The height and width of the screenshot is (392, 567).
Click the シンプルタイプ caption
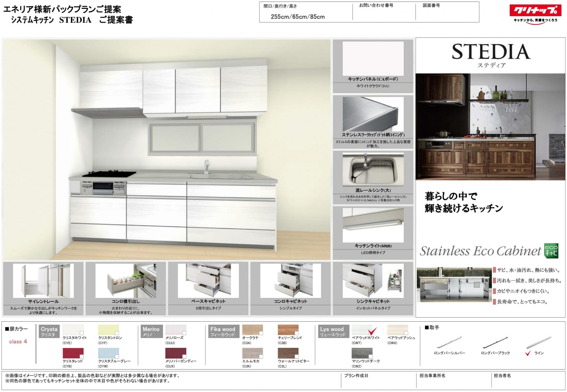(x=291, y=308)
